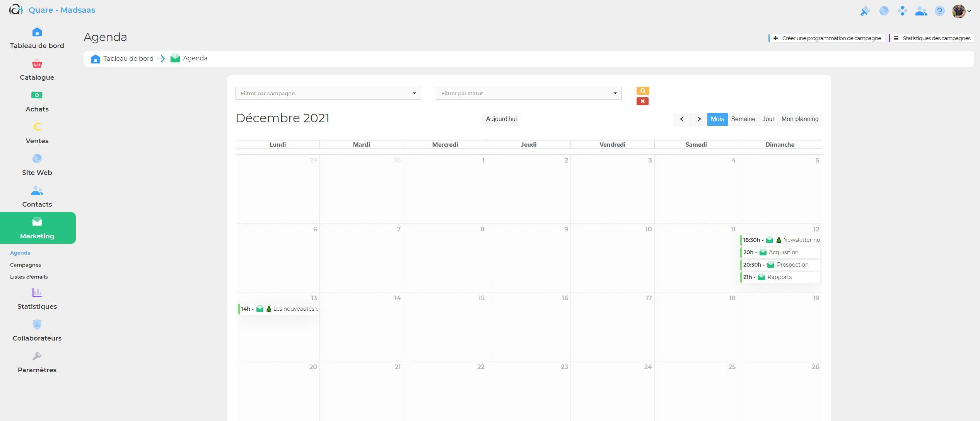The height and width of the screenshot is (421, 980).
Task: Open the Statistiques chart icon
Action: pyautogui.click(x=37, y=293)
